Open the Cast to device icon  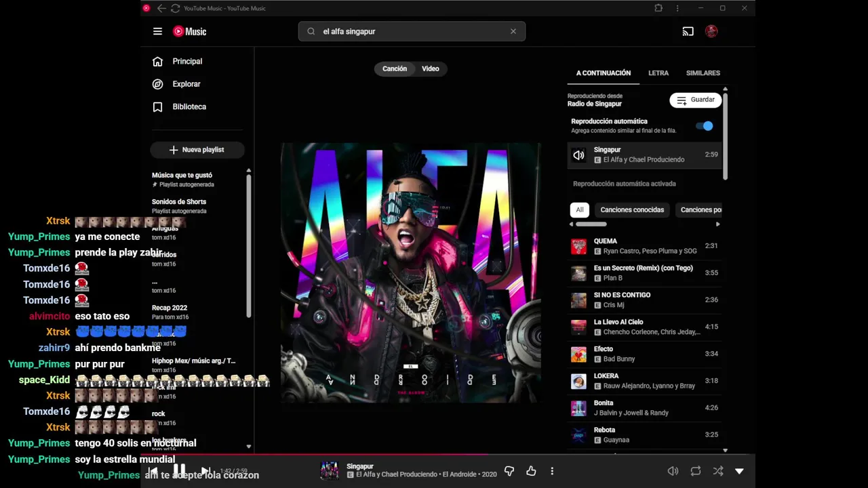point(688,31)
